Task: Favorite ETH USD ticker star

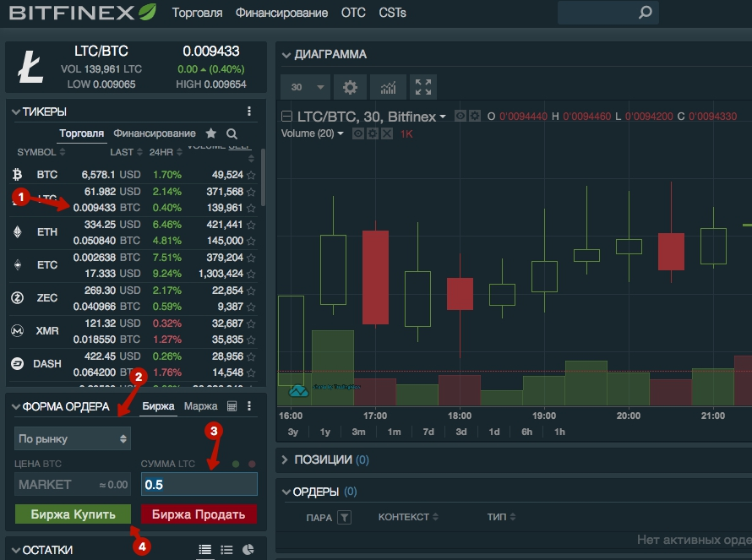Action: tap(251, 225)
